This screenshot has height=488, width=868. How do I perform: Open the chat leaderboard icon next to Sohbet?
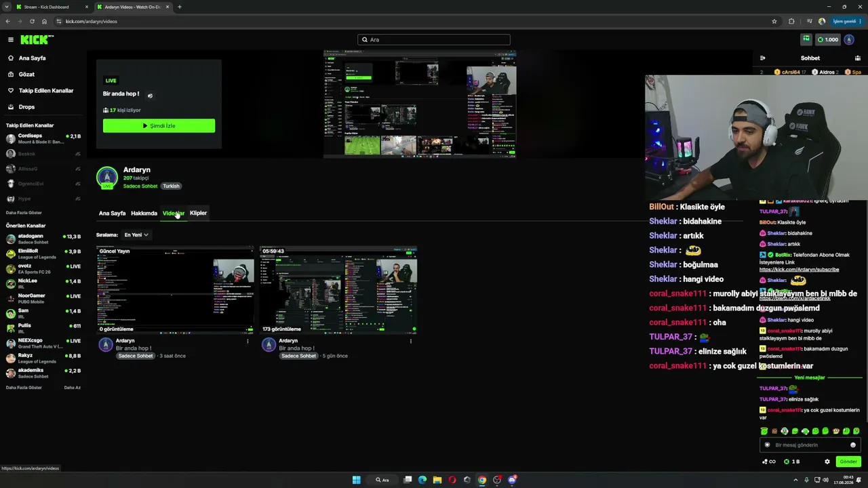858,58
